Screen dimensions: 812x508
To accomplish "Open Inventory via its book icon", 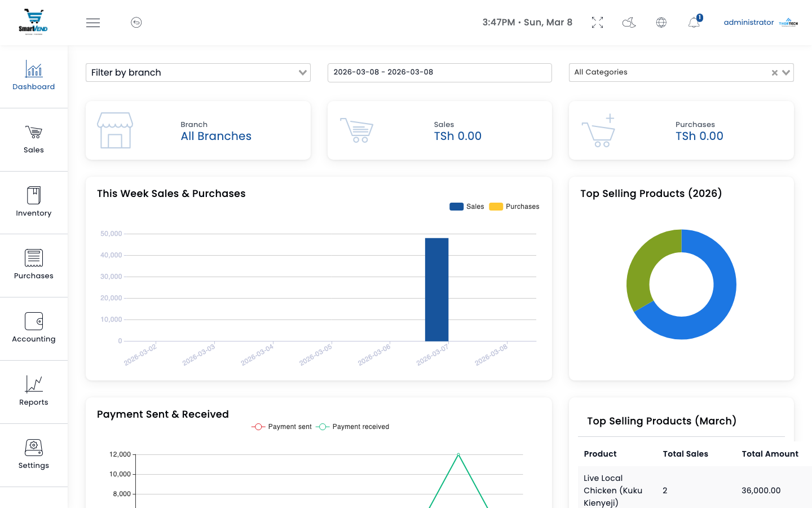I will point(34,195).
